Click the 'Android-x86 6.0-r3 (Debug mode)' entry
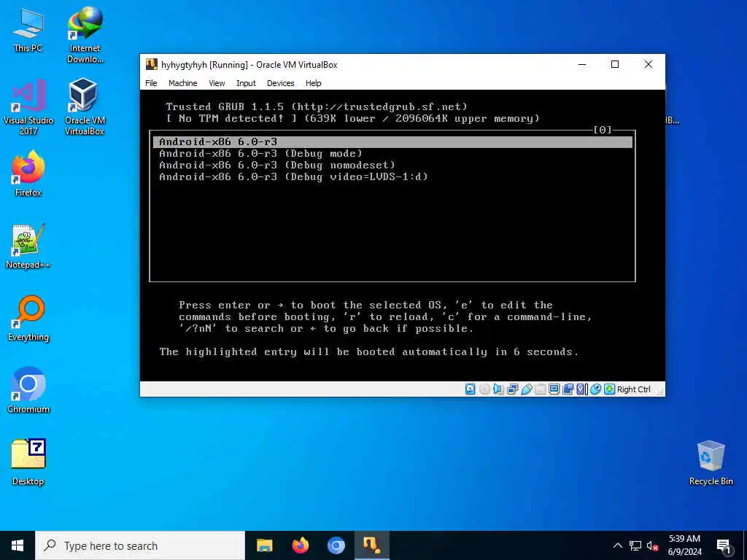This screenshot has height=560, width=747. pyautogui.click(x=260, y=153)
